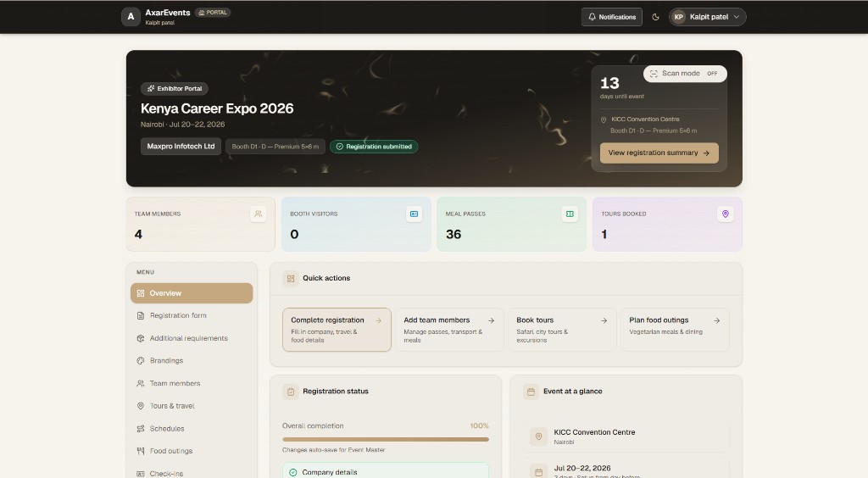Open Book tours quick action
The width and height of the screenshot is (868, 478).
(562, 330)
